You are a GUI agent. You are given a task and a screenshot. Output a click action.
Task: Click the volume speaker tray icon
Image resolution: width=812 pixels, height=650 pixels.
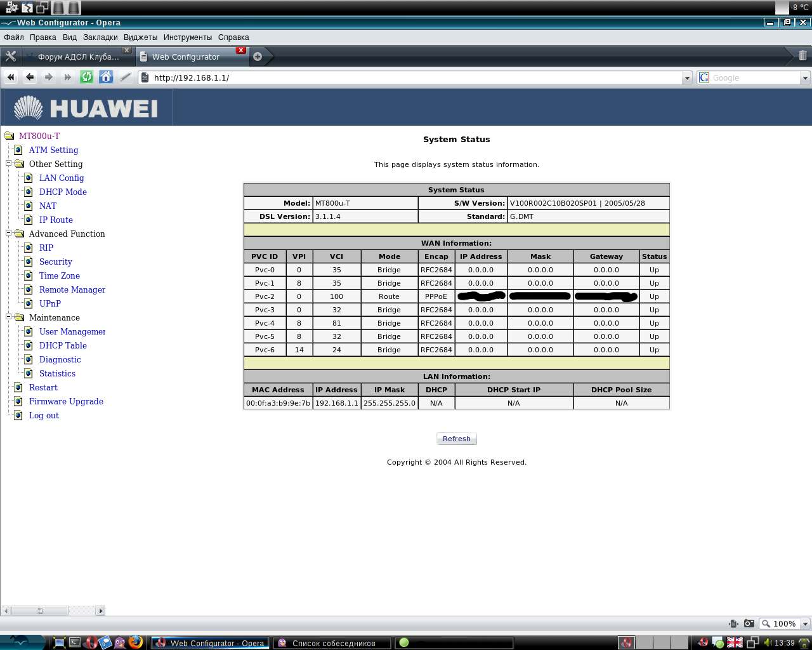pos(768,642)
